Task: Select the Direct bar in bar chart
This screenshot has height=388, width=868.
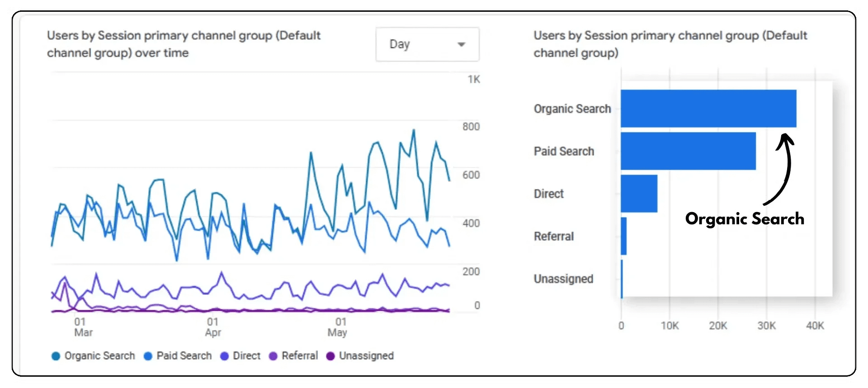Action: tap(639, 194)
